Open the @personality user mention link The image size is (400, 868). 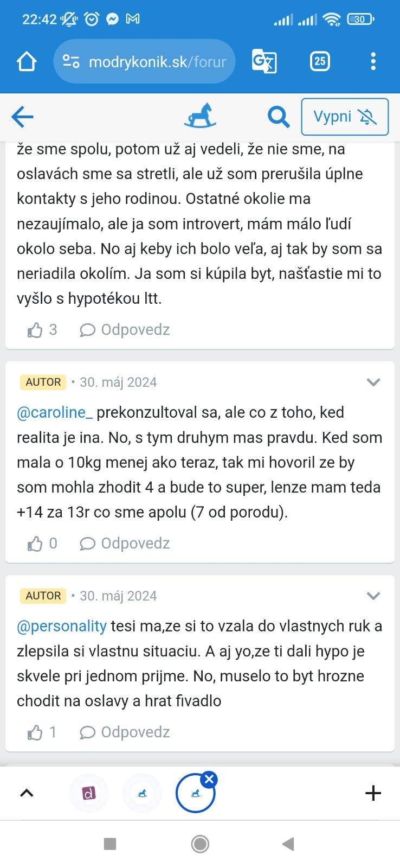62,626
